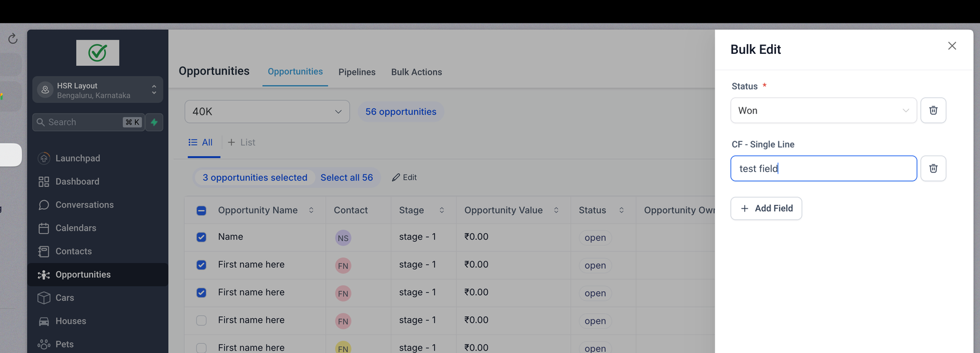Click the Add Field button
Screen dimensions: 980x353
point(766,209)
